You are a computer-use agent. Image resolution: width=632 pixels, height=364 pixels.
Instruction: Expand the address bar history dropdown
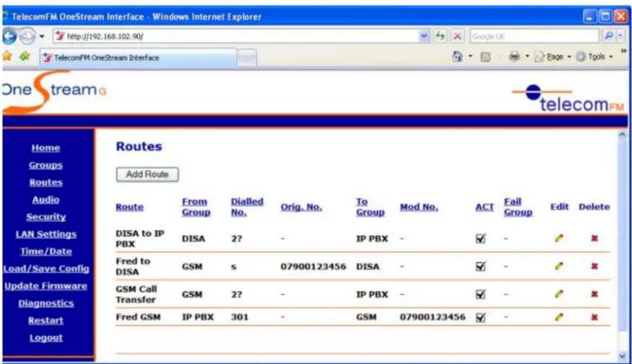coord(424,36)
